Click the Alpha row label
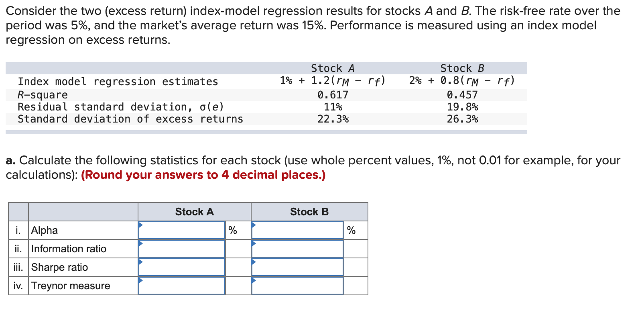Viewport: 644px width, 321px height. (x=45, y=230)
